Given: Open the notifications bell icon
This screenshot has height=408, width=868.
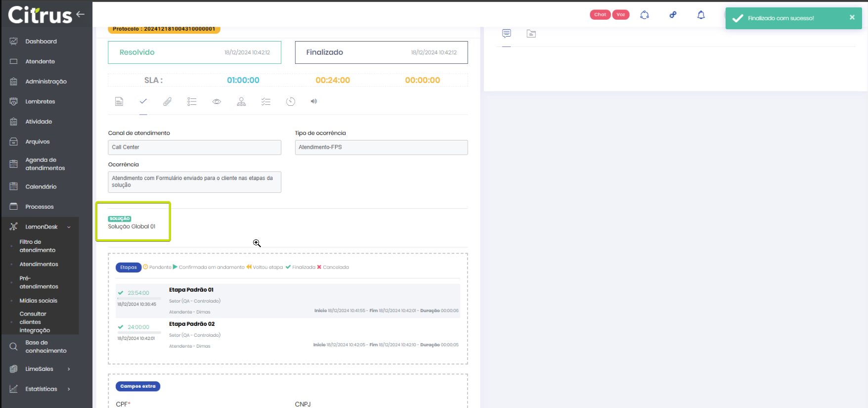Looking at the screenshot, I should (701, 15).
